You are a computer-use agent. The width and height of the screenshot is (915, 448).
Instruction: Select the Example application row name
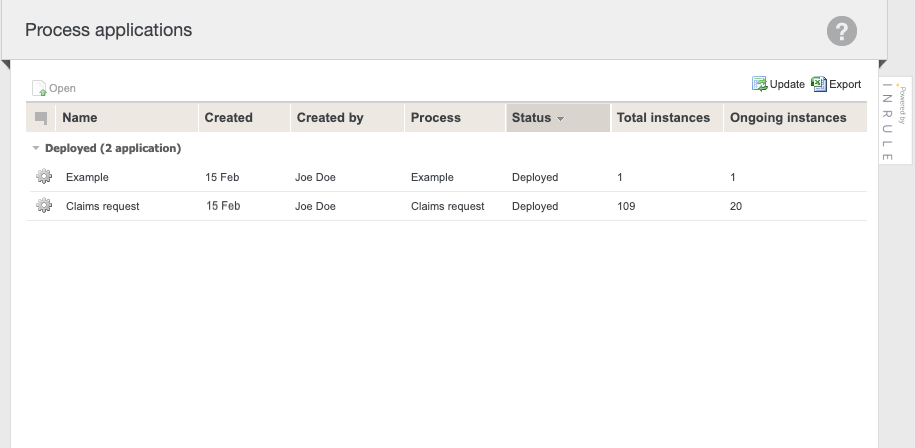(87, 177)
